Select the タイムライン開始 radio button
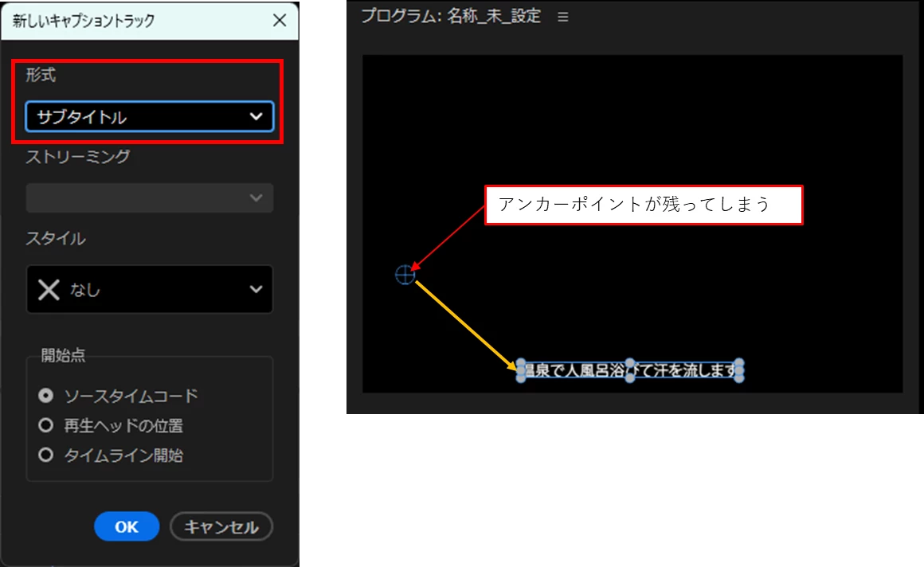Viewport: 924px width, 567px height. pyautogui.click(x=46, y=455)
